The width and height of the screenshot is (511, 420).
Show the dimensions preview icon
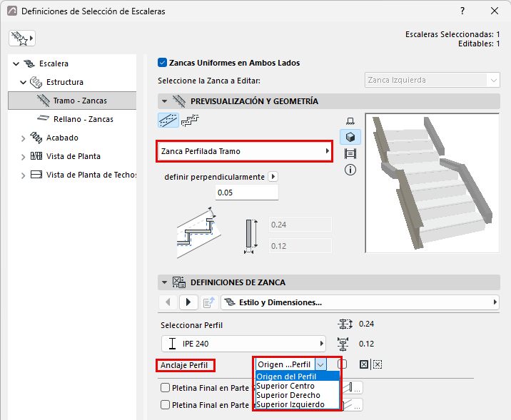(350, 153)
